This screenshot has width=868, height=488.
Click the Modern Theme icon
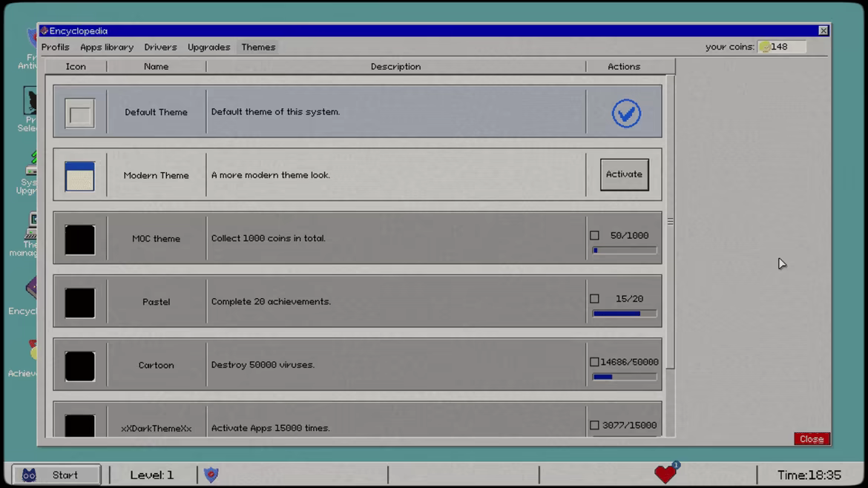pos(79,177)
